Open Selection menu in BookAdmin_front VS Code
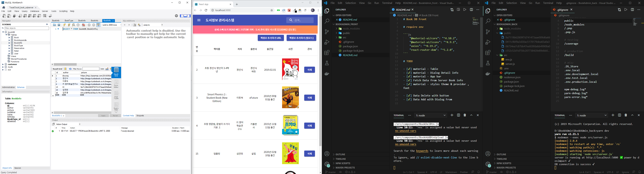The width and height of the screenshot is (644, 174). point(351,3)
